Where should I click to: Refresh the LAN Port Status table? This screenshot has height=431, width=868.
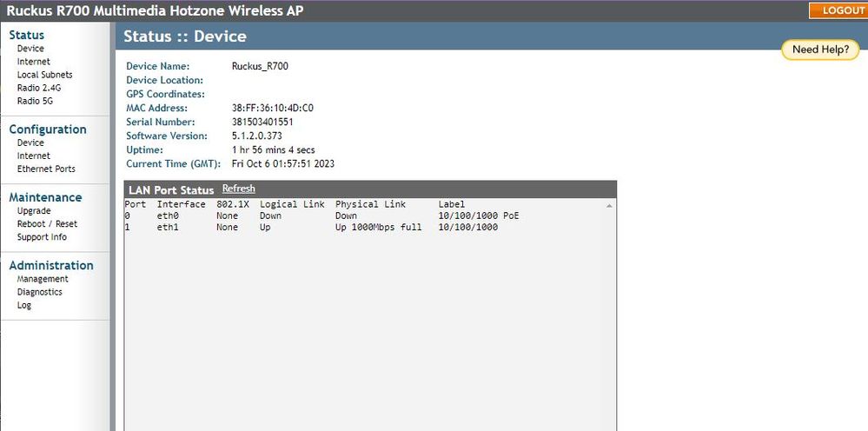click(238, 189)
